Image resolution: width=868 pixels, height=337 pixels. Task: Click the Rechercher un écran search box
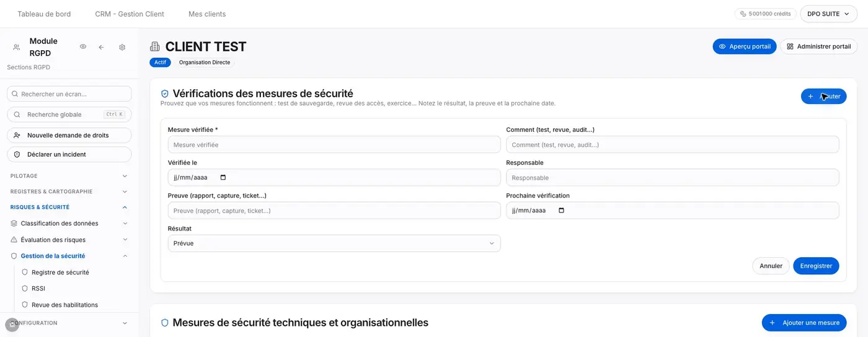pyautogui.click(x=69, y=94)
